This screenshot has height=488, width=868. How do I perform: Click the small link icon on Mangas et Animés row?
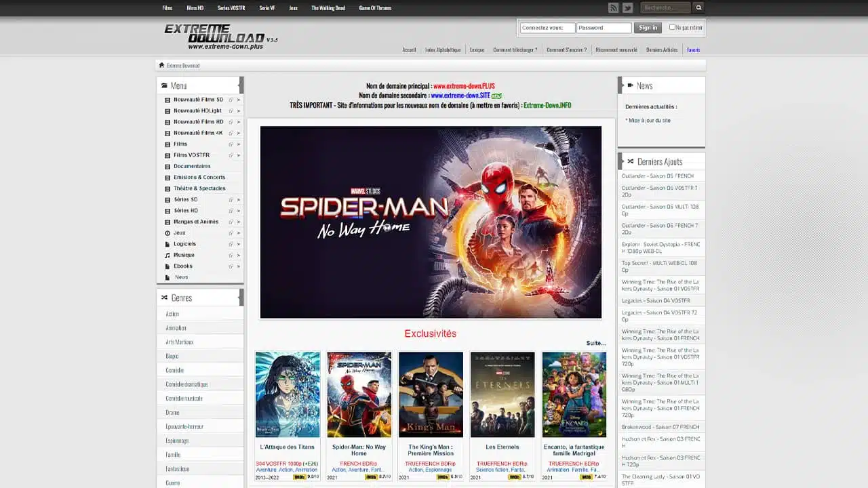[x=231, y=222]
